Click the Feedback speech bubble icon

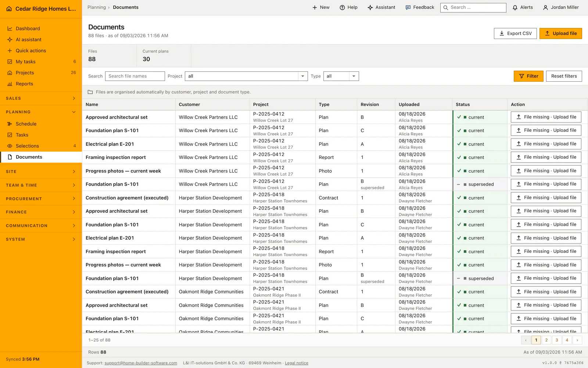[408, 7]
